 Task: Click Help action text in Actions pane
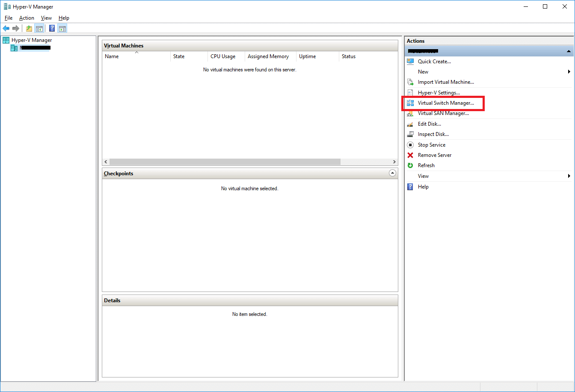coord(423,187)
